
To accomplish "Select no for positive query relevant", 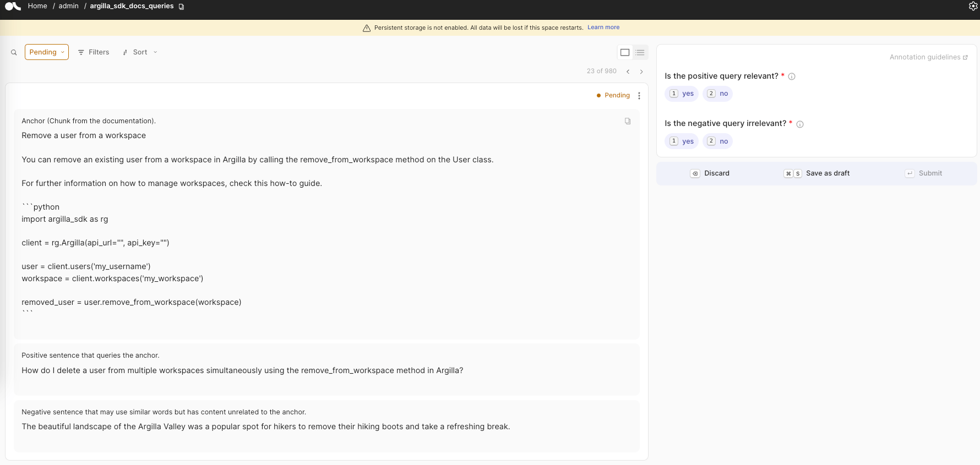I will click(x=717, y=94).
